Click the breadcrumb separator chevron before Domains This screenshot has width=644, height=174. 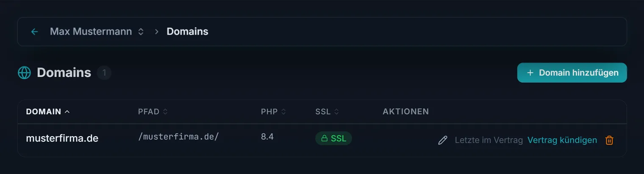(157, 32)
